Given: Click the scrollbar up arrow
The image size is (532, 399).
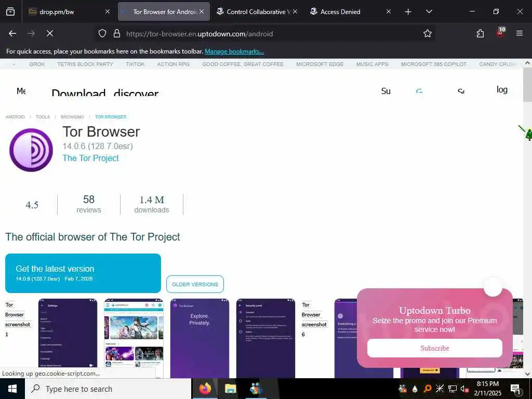Looking at the screenshot, I should click(527, 63).
